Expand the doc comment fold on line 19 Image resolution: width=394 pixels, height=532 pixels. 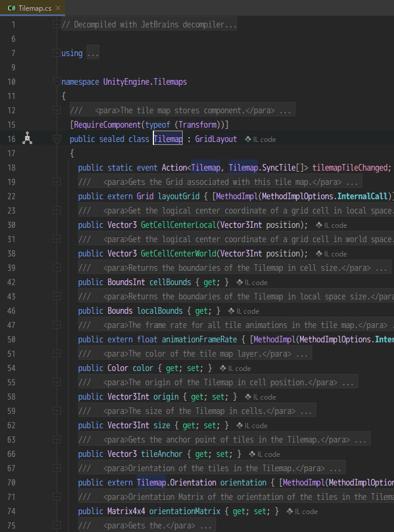pyautogui.click(x=57, y=182)
